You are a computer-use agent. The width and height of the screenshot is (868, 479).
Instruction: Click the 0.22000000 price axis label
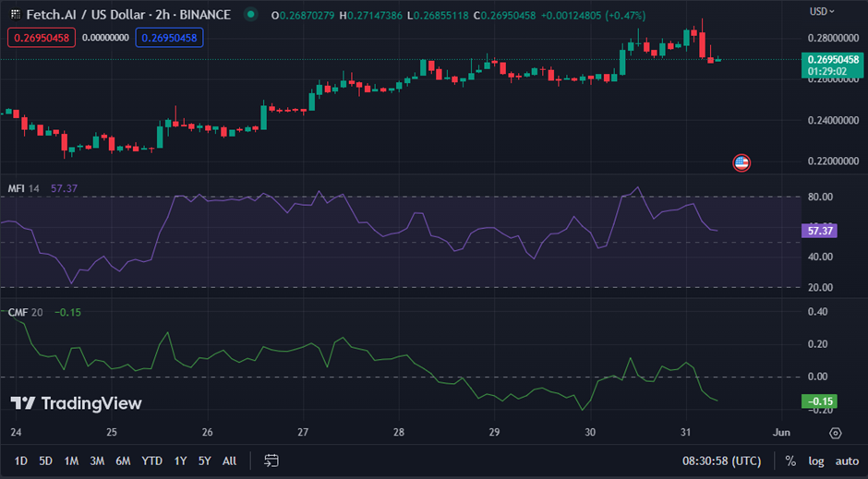click(x=833, y=162)
